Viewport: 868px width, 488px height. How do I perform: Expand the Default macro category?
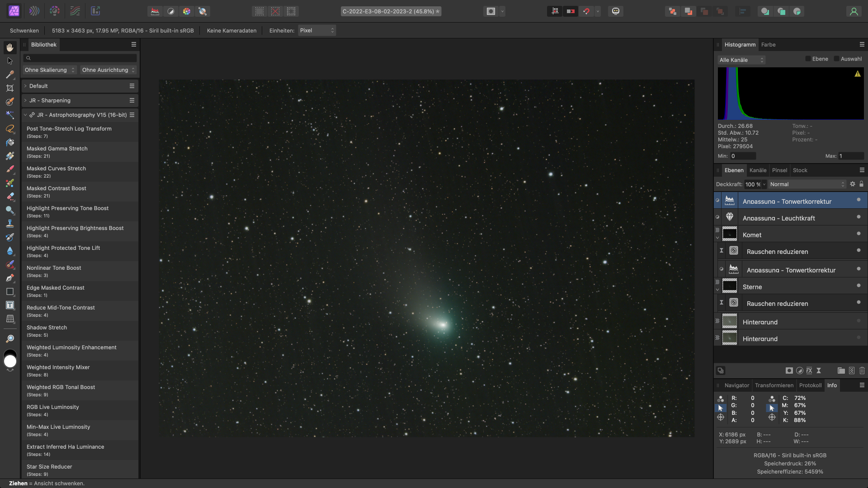click(25, 86)
